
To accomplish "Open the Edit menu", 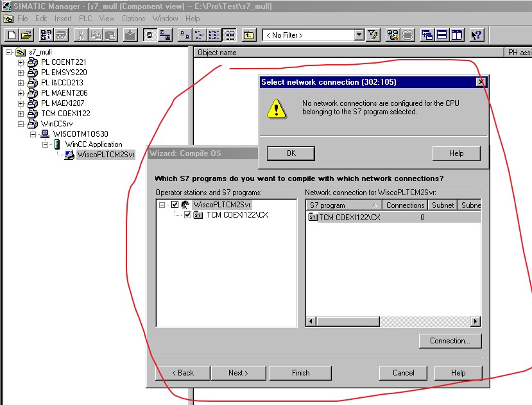I will click(41, 19).
